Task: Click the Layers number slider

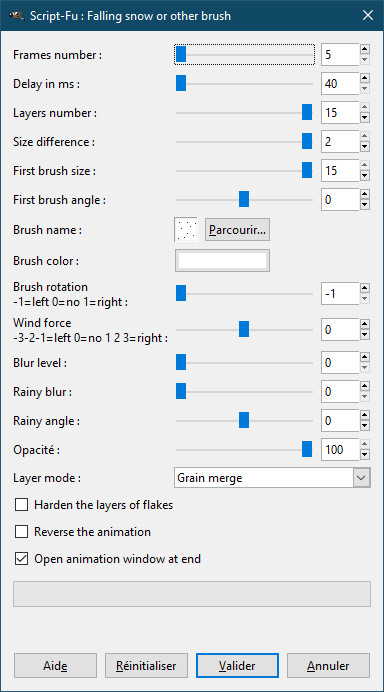Action: (x=245, y=113)
